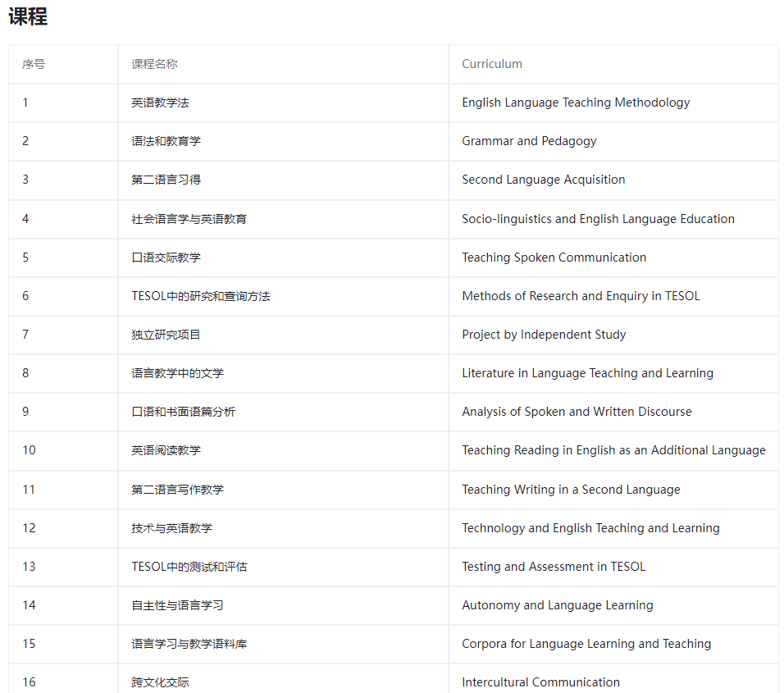The height and width of the screenshot is (693, 784).
Task: Select TESOL中的研究和查询方法 cell
Action: [x=200, y=296]
